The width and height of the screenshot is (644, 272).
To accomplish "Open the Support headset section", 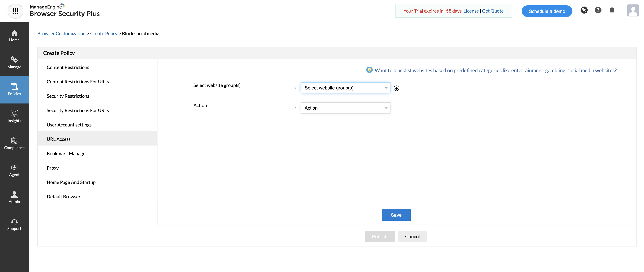I will 14,225.
